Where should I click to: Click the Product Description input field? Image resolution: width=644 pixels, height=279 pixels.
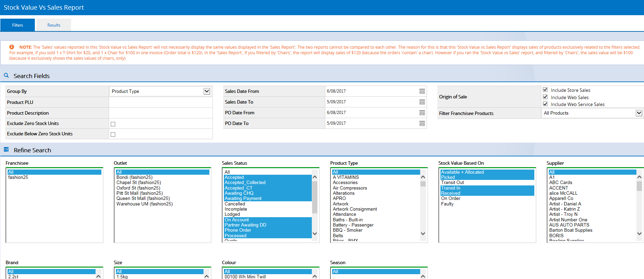(161, 113)
